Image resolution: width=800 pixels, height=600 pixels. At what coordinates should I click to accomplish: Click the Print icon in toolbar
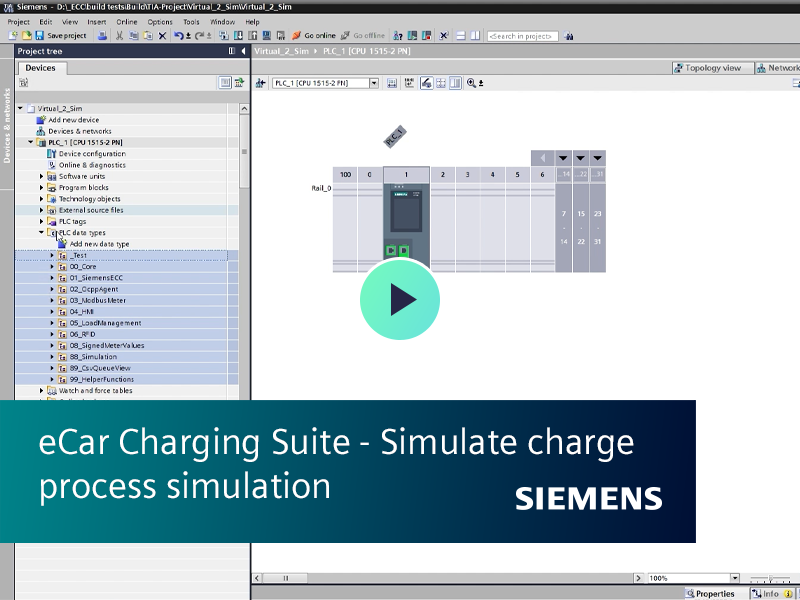(103, 36)
